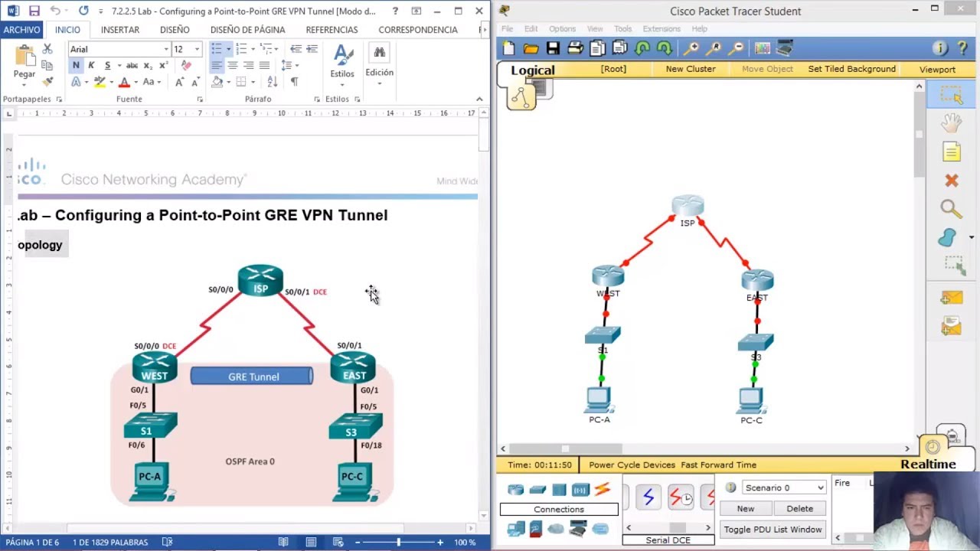Click Toggle PDU List Window button

[773, 530]
